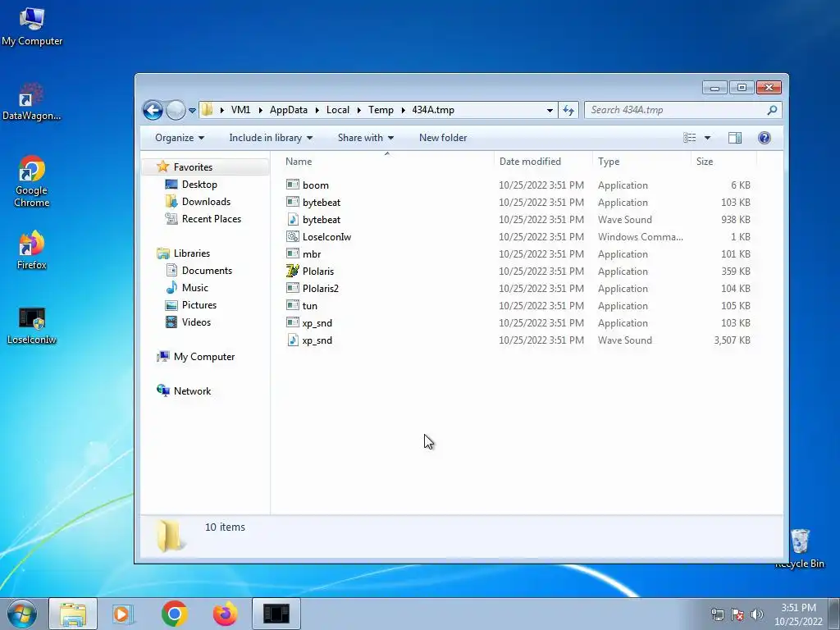
Task: Open Desktop in the navigation pane
Action: point(199,185)
